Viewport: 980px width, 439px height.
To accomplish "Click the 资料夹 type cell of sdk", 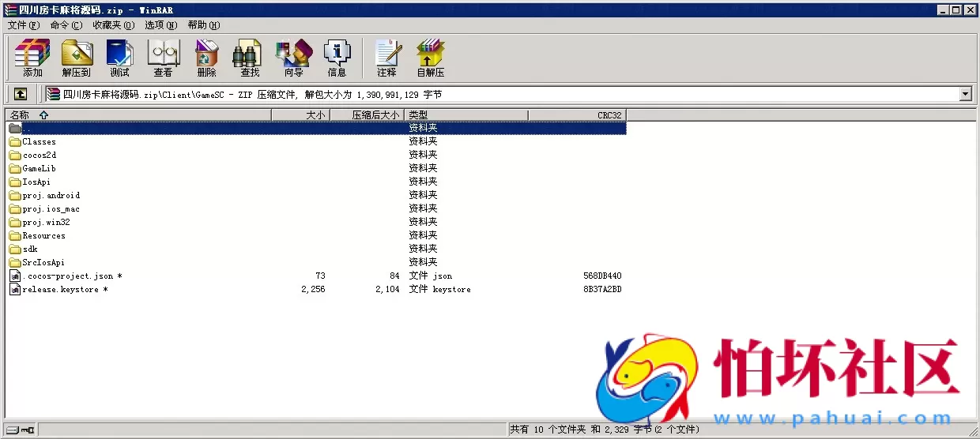I will [x=423, y=249].
